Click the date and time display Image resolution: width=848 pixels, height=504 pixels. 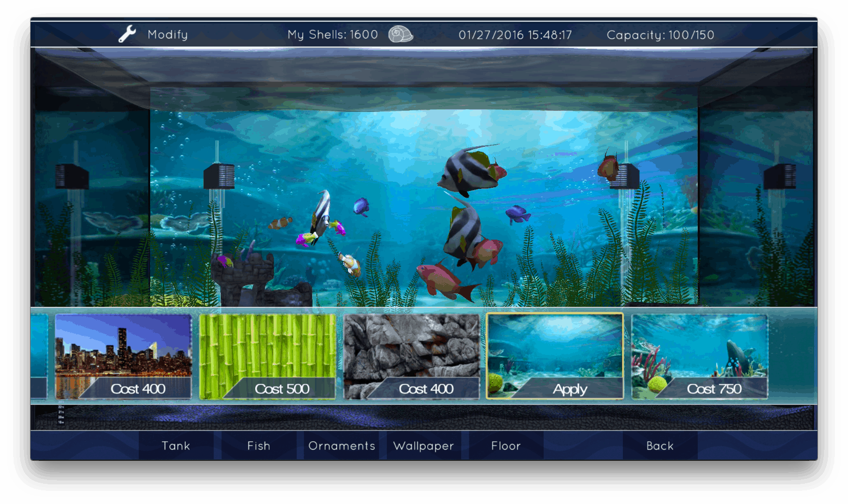point(515,35)
